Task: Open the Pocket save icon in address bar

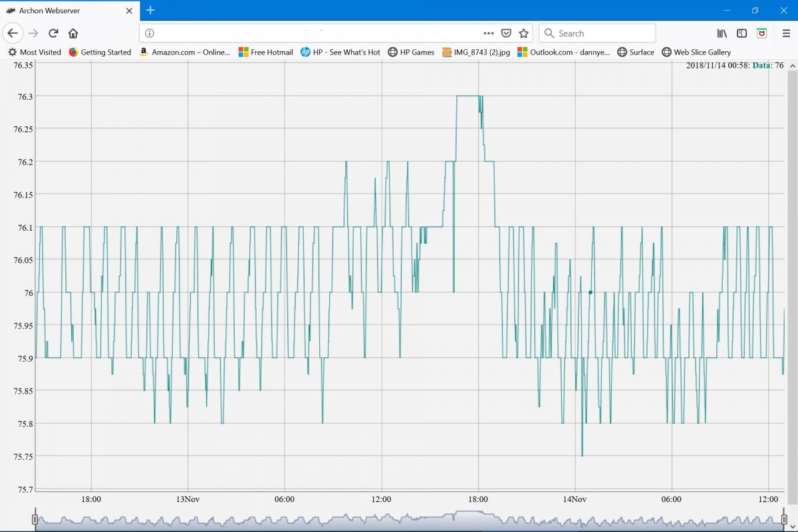Action: tap(506, 33)
